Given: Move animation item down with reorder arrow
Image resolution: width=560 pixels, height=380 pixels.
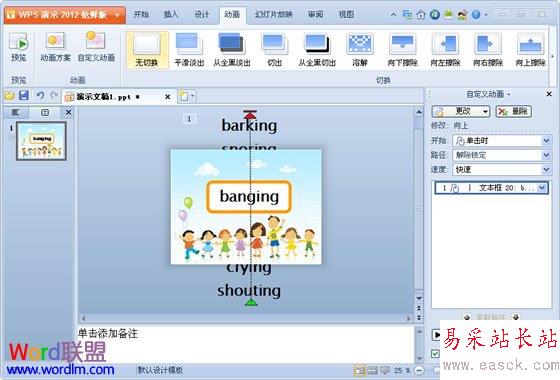Looking at the screenshot, I should click(515, 317).
